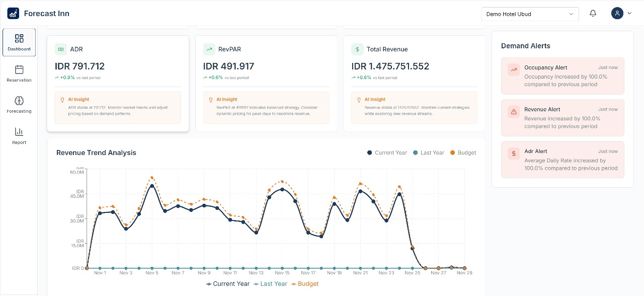Toggle Current Year series below the chart
Image resolution: width=644 pixels, height=296 pixels.
coord(228,284)
